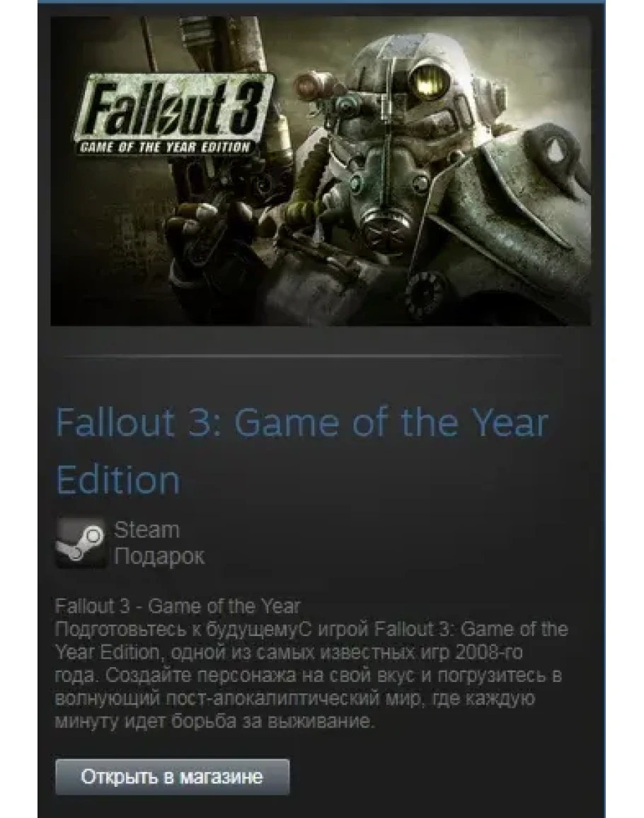Click the Fallout 3 logo in banner

tap(175, 114)
